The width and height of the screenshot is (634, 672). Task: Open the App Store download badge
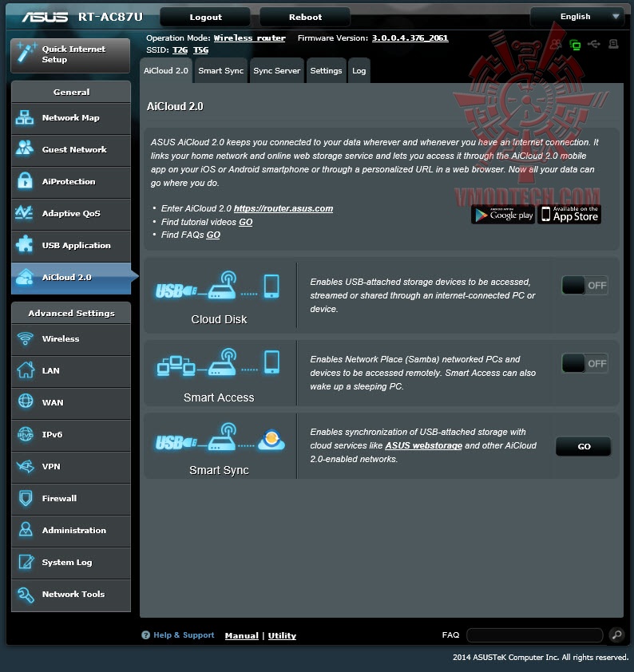(569, 214)
